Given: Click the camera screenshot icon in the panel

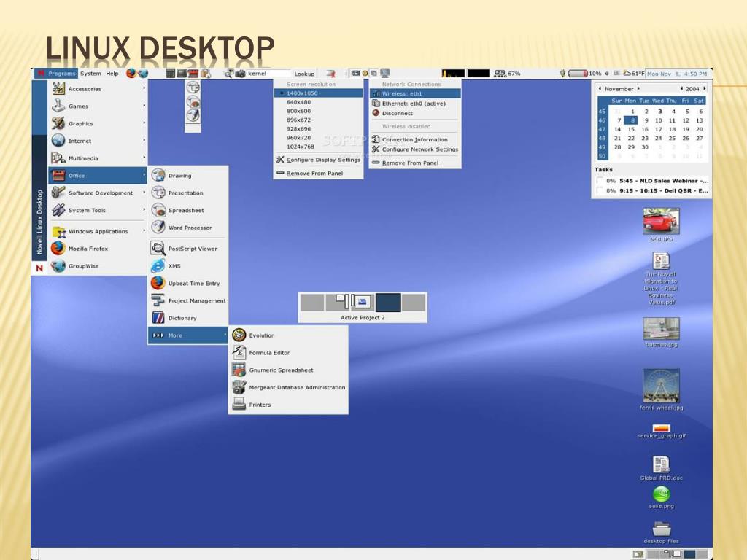Looking at the screenshot, I should point(240,74).
